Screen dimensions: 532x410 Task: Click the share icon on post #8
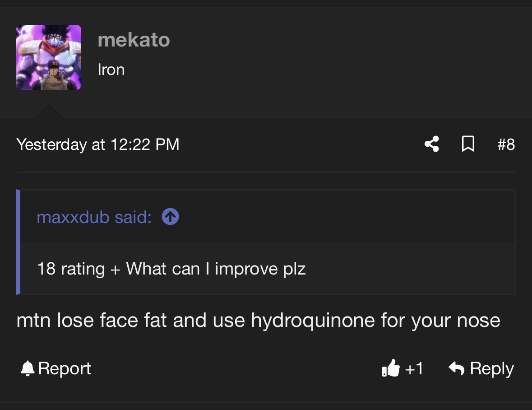point(431,144)
